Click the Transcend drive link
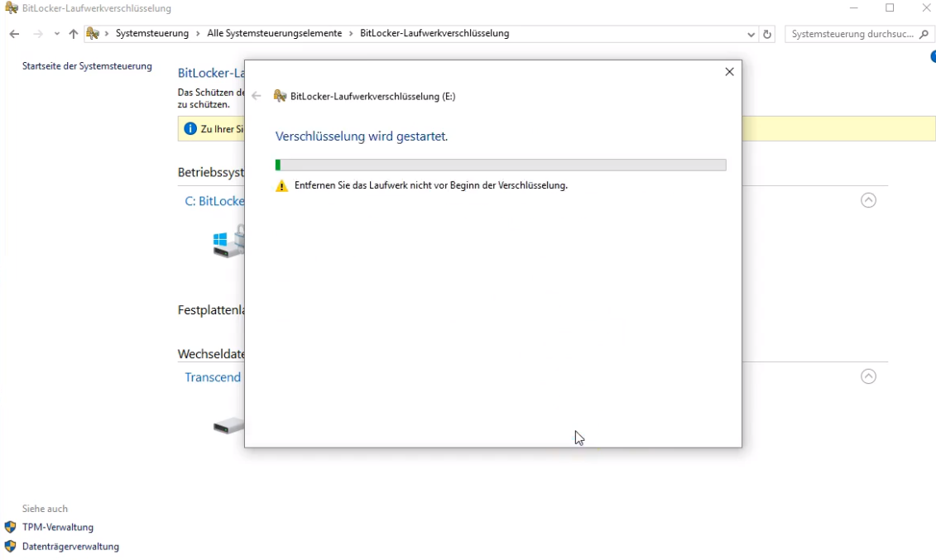 tap(213, 377)
